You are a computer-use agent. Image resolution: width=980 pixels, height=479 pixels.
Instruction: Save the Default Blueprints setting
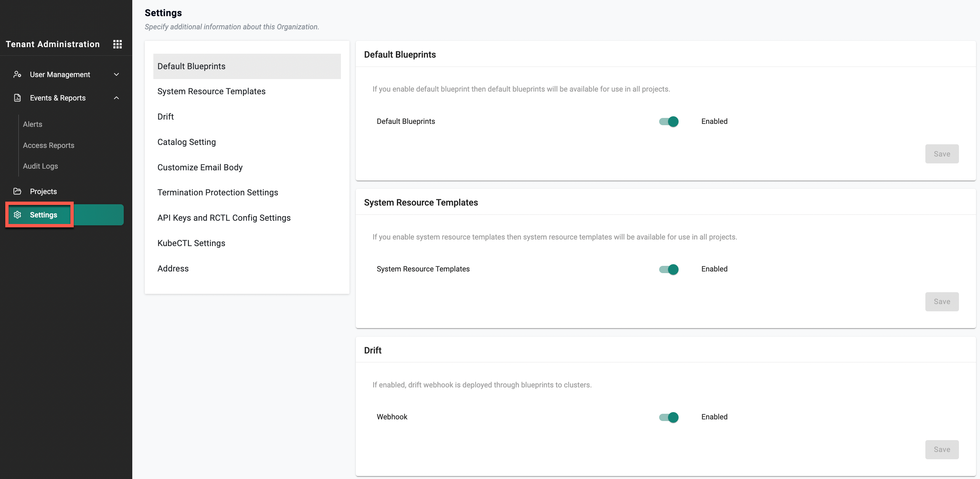click(x=941, y=154)
